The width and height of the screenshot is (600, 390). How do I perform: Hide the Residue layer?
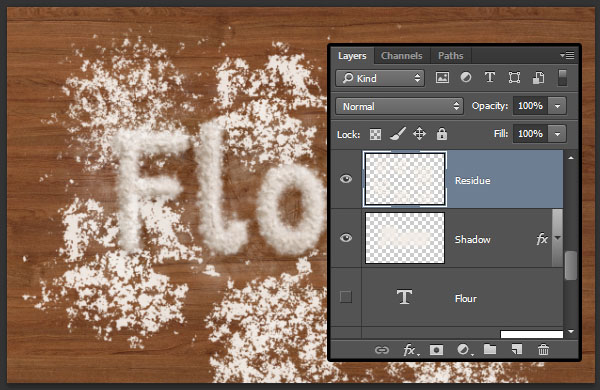[x=346, y=179]
